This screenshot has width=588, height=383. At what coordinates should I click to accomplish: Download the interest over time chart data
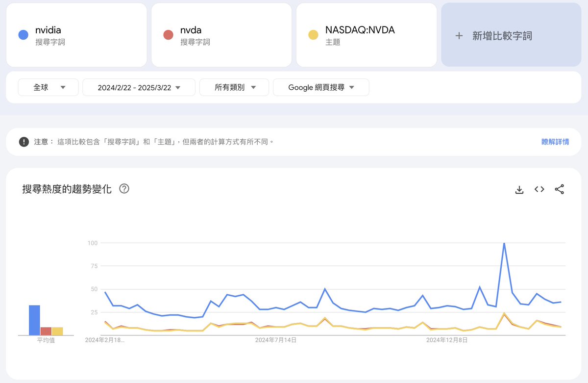(x=519, y=189)
